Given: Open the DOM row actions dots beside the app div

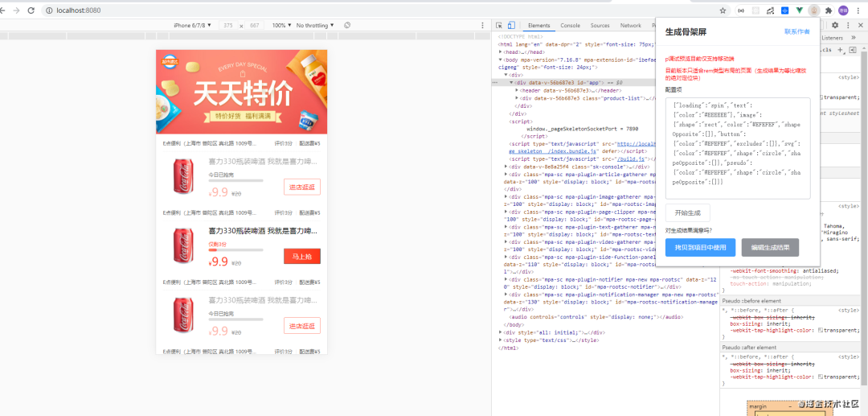Looking at the screenshot, I should point(494,82).
